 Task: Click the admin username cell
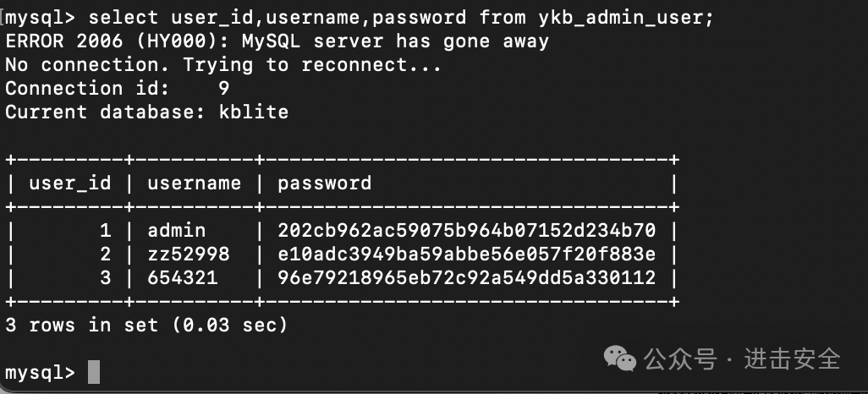177,230
